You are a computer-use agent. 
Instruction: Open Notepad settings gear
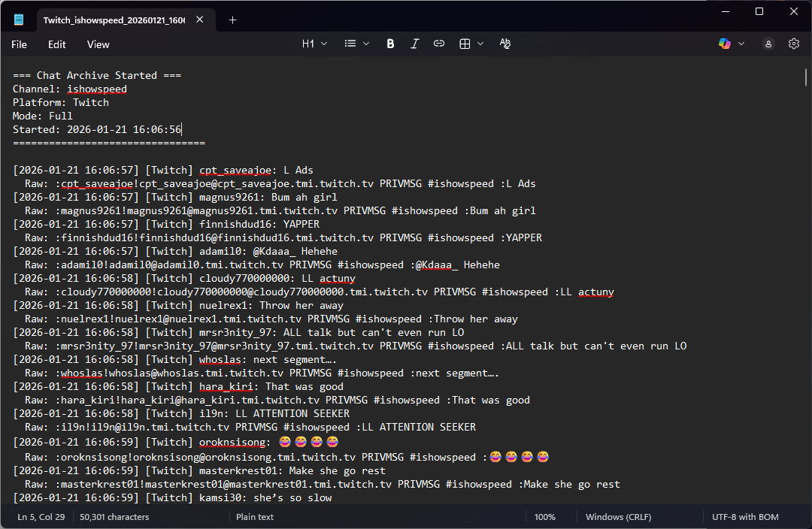pyautogui.click(x=793, y=44)
